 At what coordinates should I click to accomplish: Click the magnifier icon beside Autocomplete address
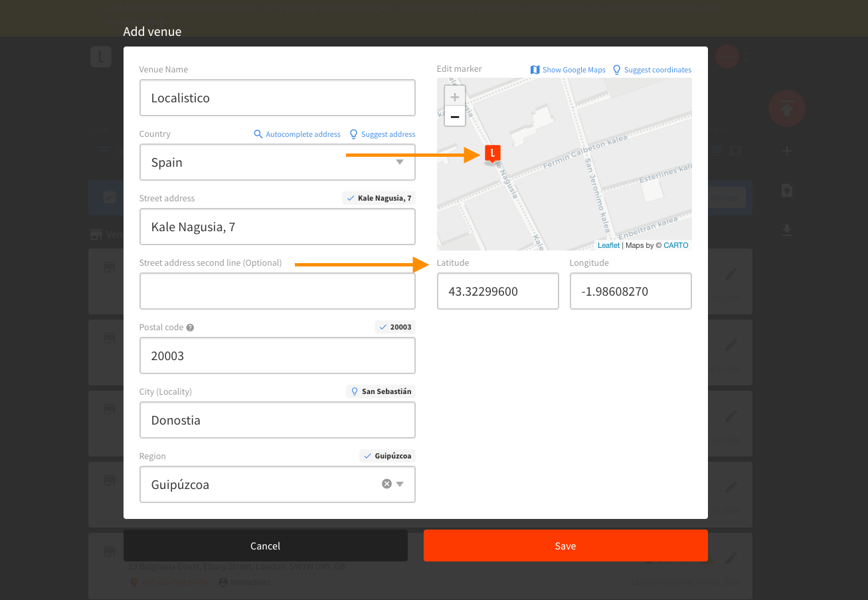258,134
